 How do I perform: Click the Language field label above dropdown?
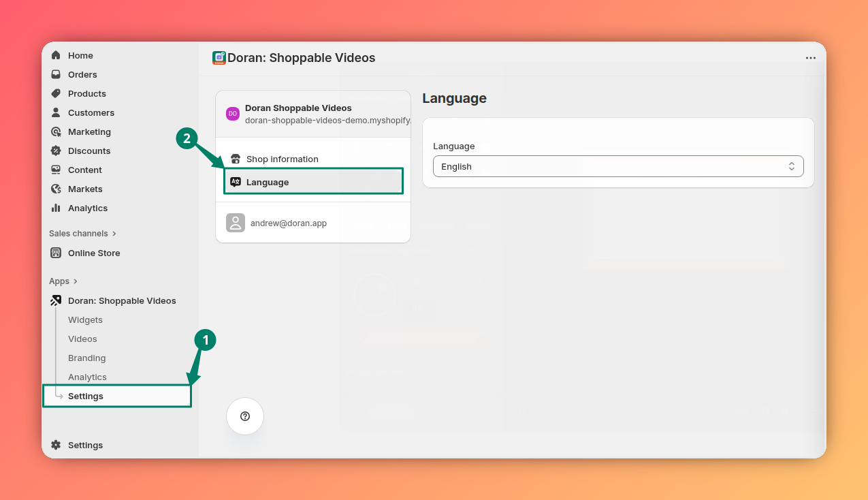(x=454, y=146)
